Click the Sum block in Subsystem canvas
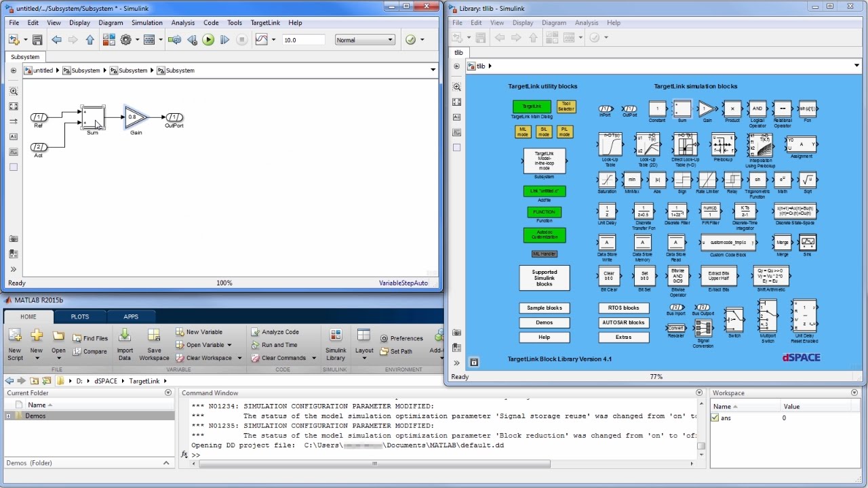Screen dimensions: 868x488 (x=93, y=117)
